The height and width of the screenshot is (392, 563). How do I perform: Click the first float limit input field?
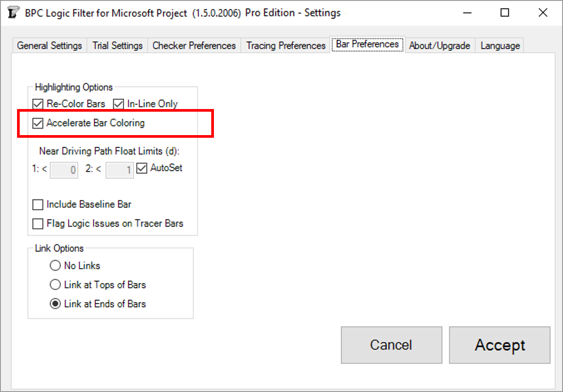[x=64, y=170]
